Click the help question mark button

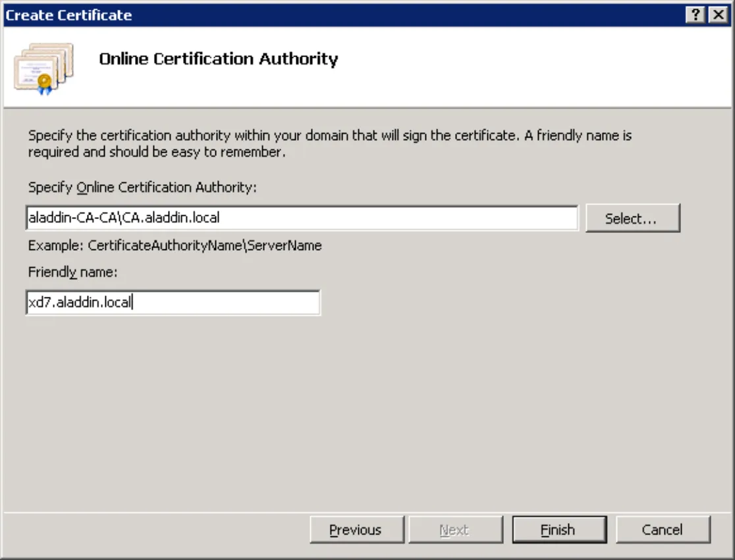pos(695,15)
